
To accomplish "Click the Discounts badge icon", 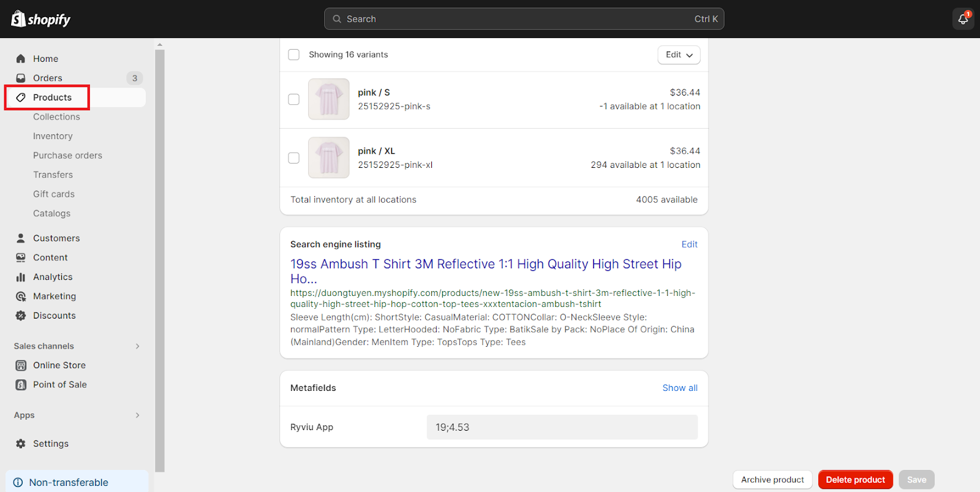I will [x=21, y=316].
